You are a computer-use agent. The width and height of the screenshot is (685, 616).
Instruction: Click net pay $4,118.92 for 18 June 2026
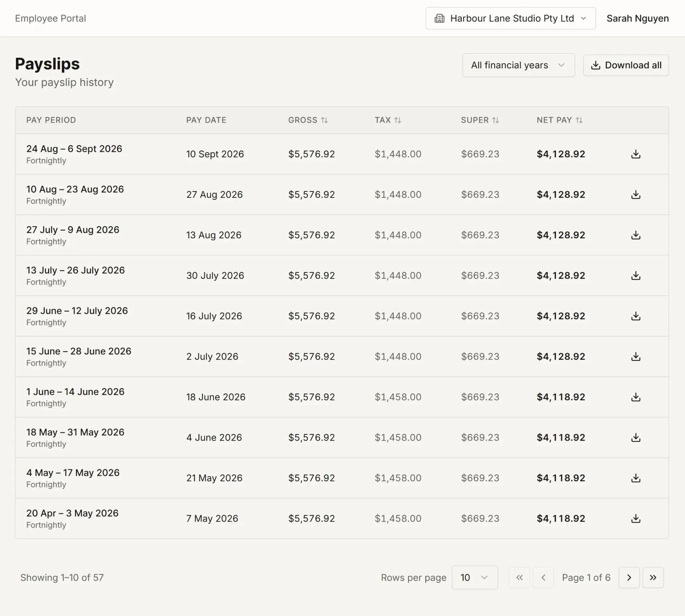point(561,397)
